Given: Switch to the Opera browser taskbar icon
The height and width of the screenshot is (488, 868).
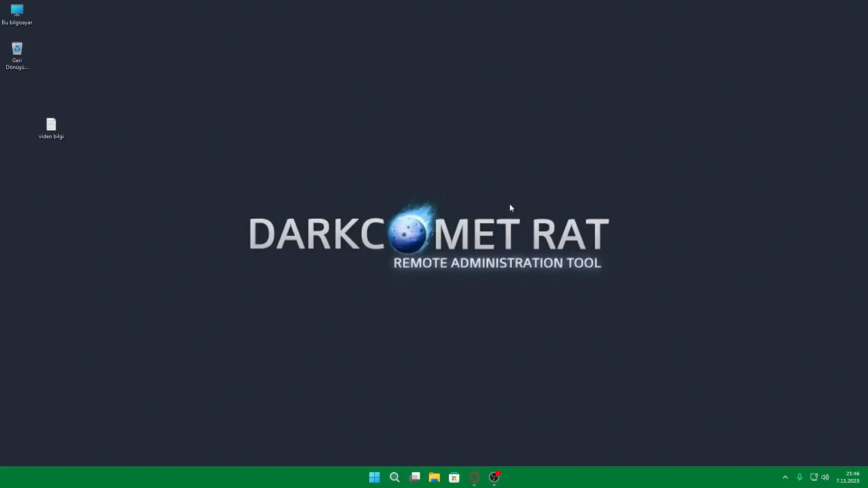Looking at the screenshot, I should click(x=474, y=477).
